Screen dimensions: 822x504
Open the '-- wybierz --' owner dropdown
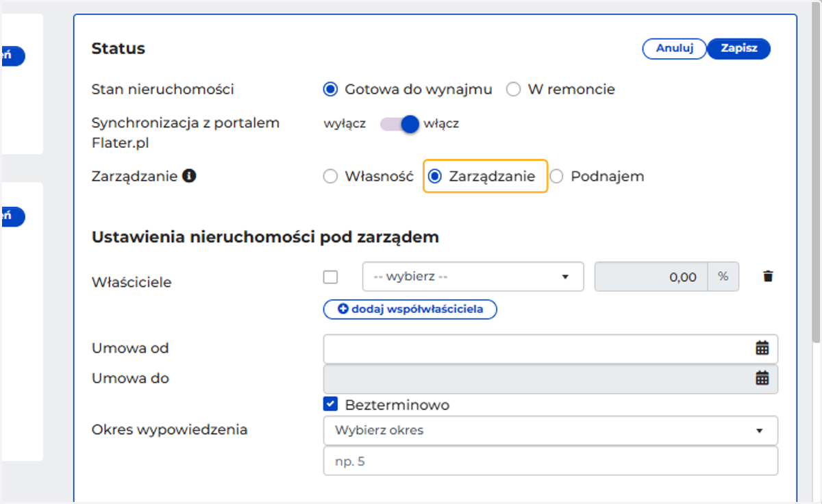click(x=473, y=277)
